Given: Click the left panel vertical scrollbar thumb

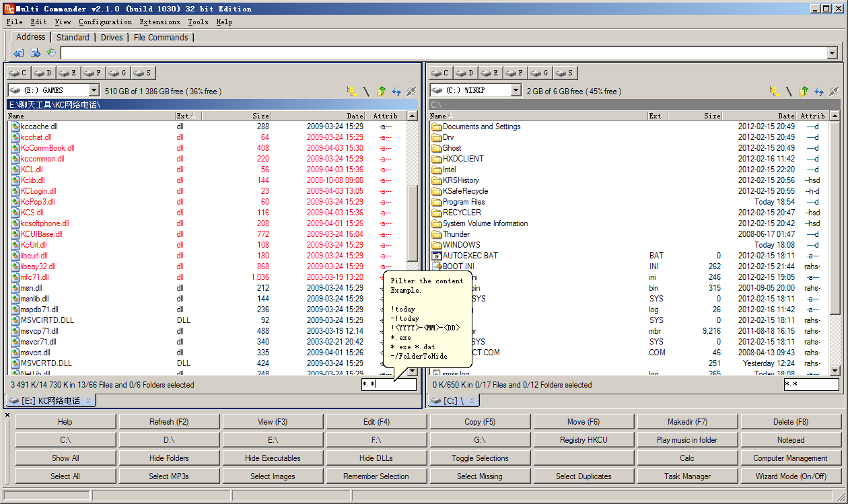Looking at the screenshot, I should 413,222.
